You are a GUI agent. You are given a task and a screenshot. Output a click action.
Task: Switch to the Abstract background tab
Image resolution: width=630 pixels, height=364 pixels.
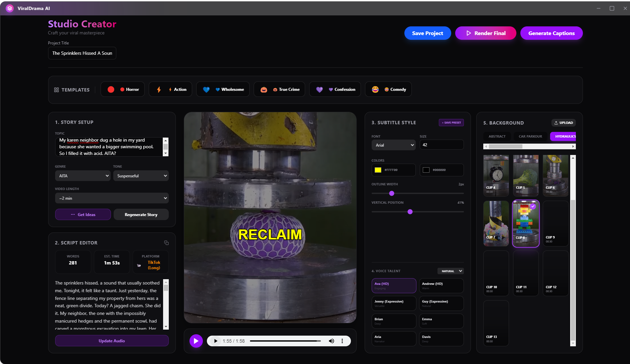coord(497,136)
